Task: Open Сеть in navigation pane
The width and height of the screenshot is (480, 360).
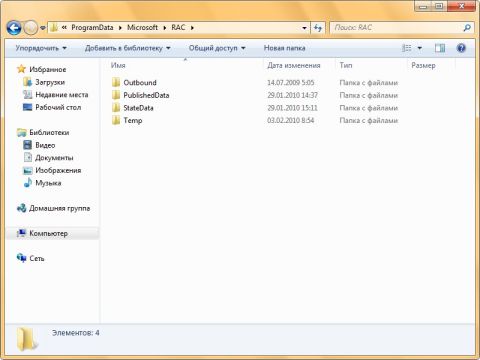Action: point(37,258)
